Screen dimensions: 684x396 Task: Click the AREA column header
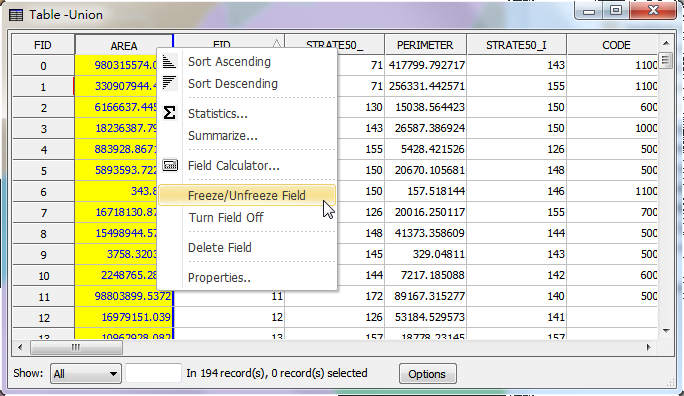(124, 45)
